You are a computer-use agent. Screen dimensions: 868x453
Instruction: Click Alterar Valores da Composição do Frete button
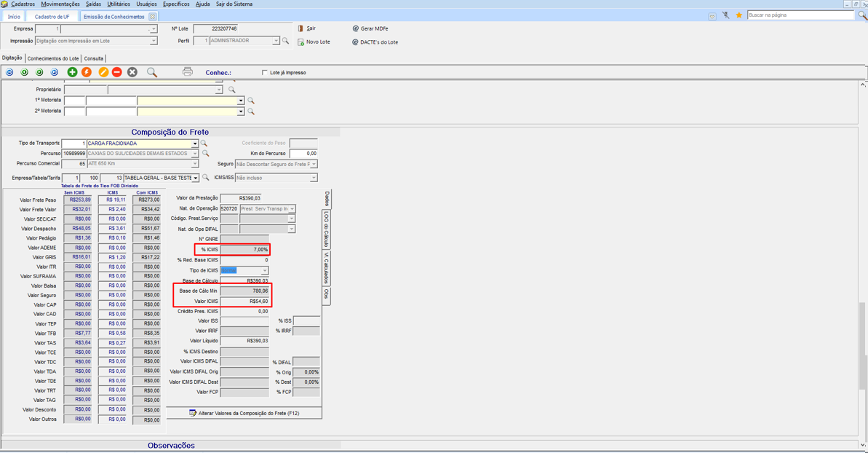[244, 413]
